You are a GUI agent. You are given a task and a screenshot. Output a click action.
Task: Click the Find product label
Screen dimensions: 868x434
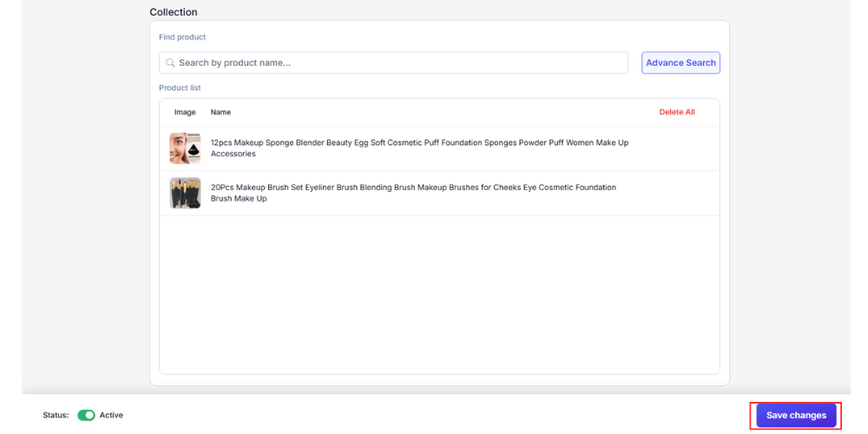(x=182, y=37)
